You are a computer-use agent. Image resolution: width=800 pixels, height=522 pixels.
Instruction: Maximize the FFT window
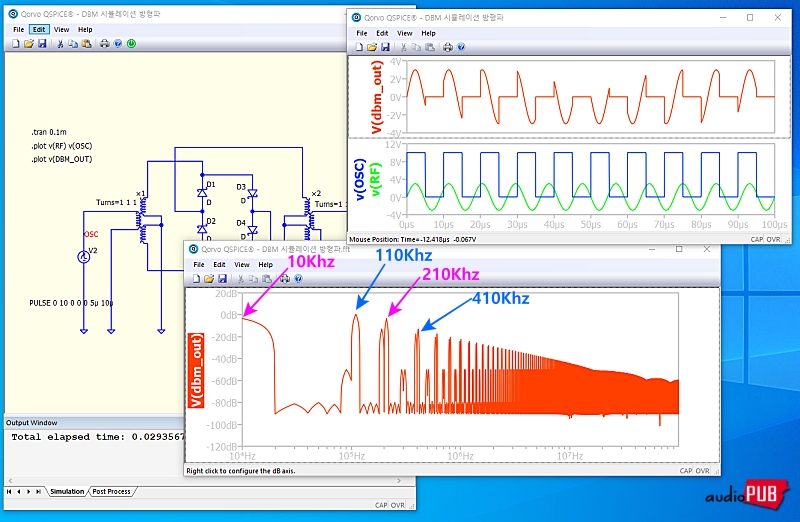click(x=679, y=249)
